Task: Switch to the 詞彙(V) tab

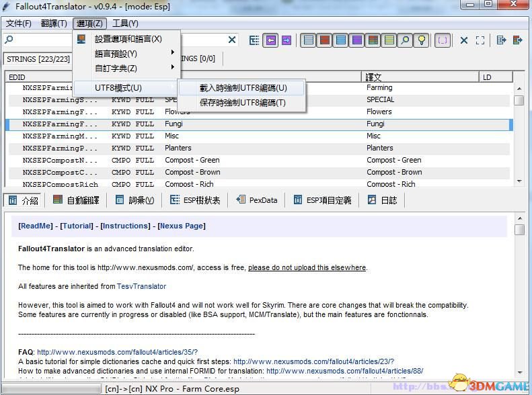Action: pyautogui.click(x=135, y=200)
